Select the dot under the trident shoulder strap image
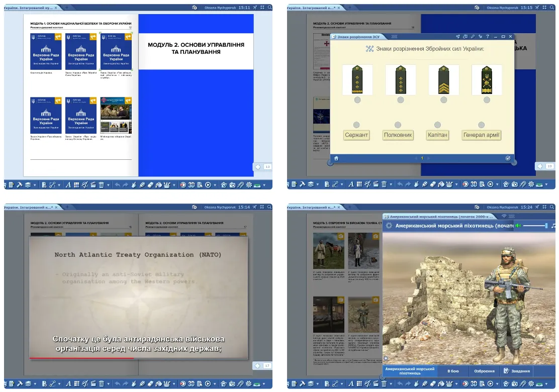Image resolution: width=559 pixels, height=392 pixels. [487, 100]
